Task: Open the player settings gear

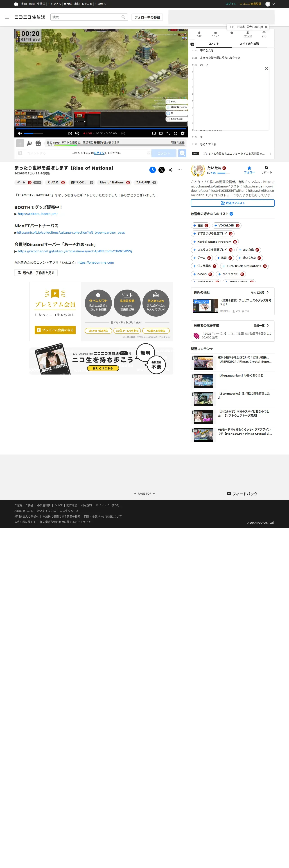Action: tap(183, 133)
